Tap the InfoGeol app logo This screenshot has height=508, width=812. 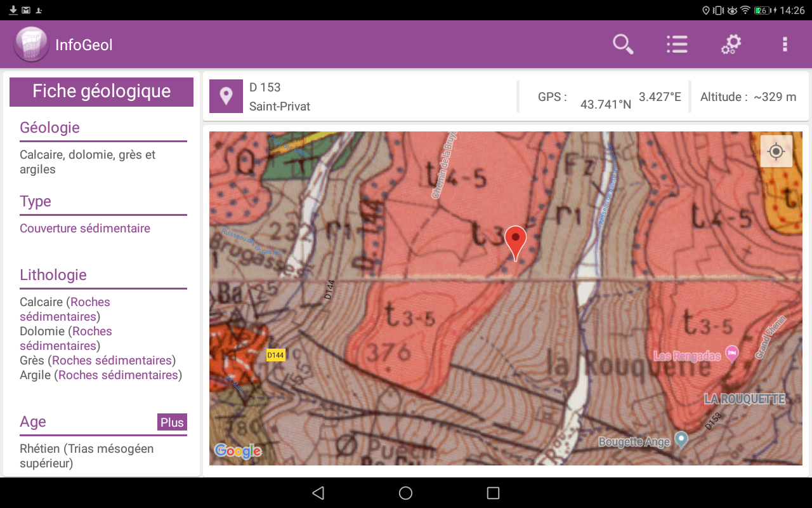[31, 44]
